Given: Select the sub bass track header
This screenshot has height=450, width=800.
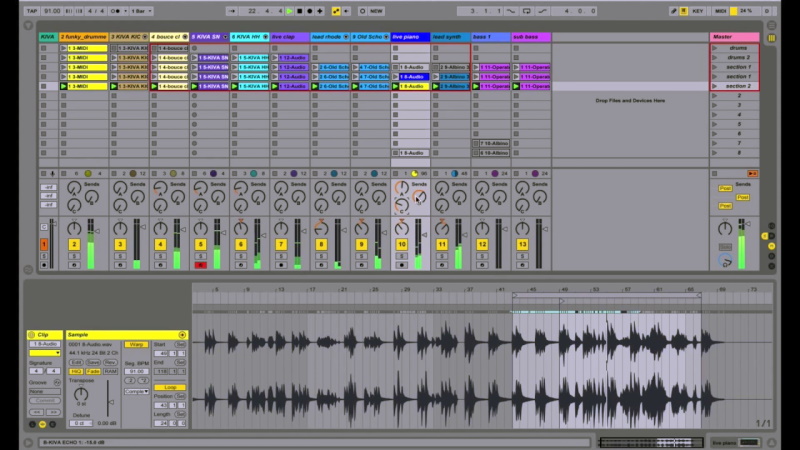Looking at the screenshot, I should [x=531, y=37].
